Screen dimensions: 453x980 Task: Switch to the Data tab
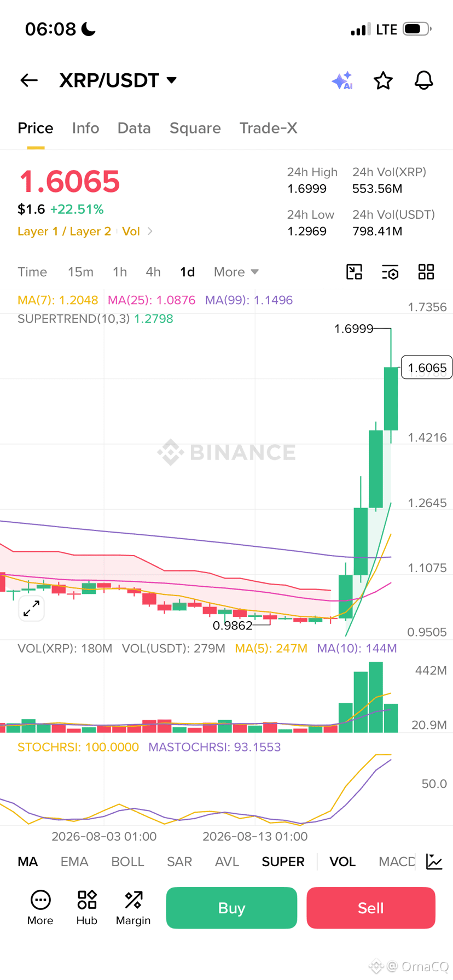pos(134,128)
